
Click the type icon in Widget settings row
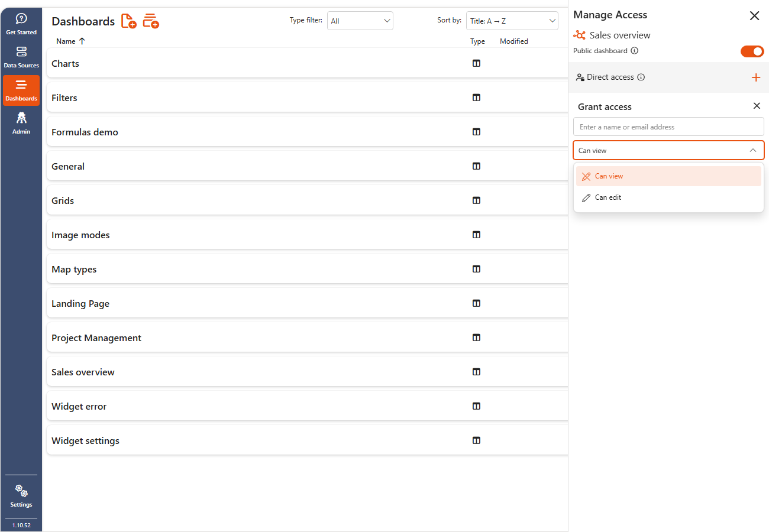tap(476, 440)
